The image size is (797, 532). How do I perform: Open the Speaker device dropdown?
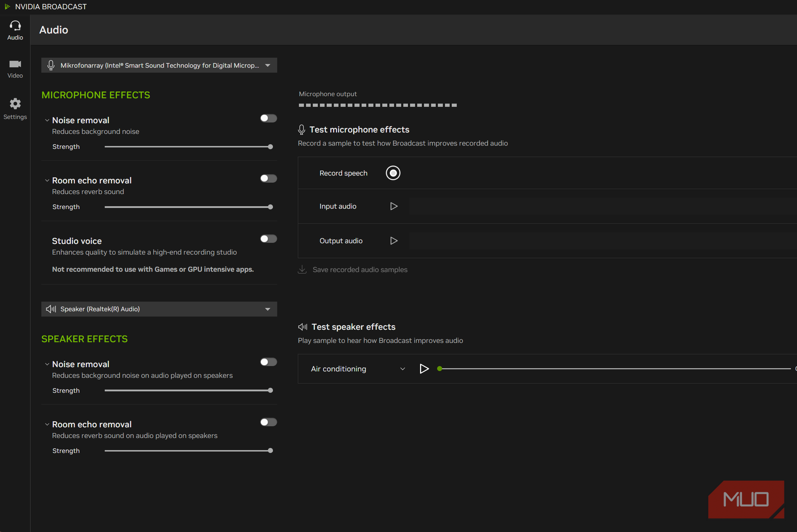159,309
